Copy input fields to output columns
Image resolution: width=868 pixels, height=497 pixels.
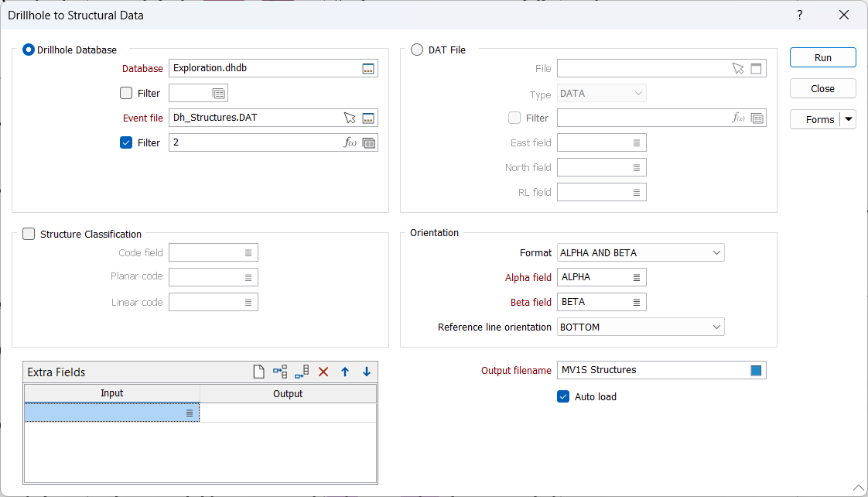(x=280, y=372)
